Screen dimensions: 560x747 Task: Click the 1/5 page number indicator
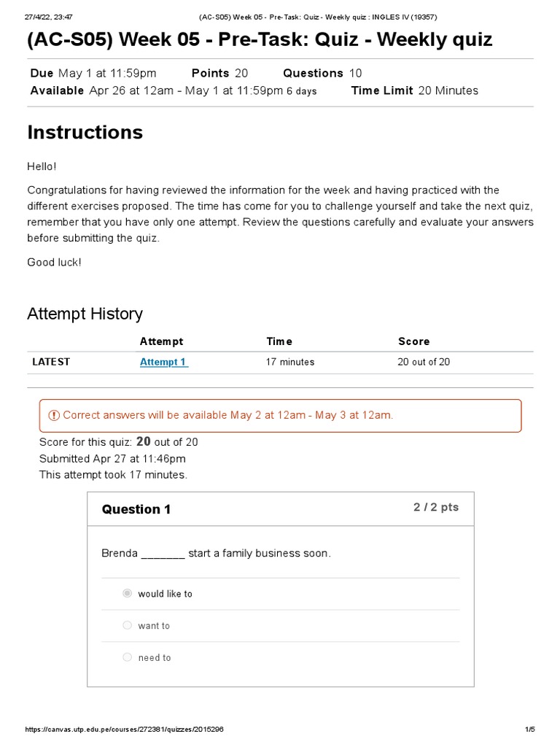[x=530, y=729]
